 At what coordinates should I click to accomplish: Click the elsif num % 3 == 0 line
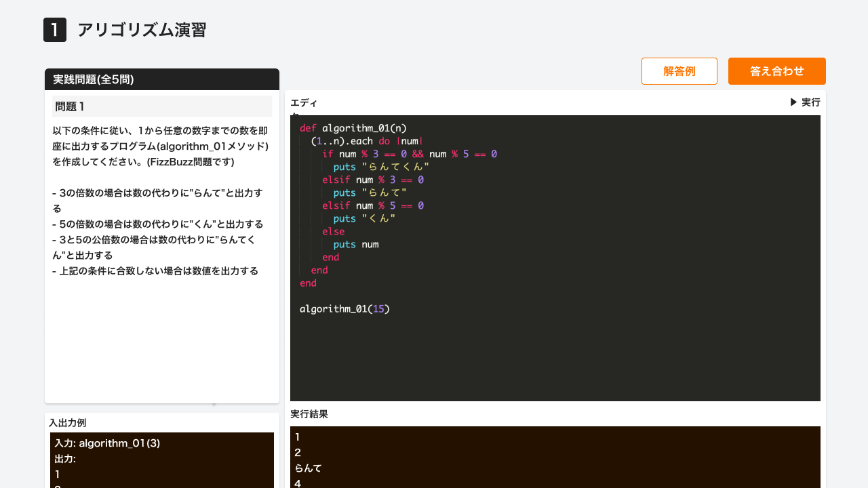(x=372, y=180)
